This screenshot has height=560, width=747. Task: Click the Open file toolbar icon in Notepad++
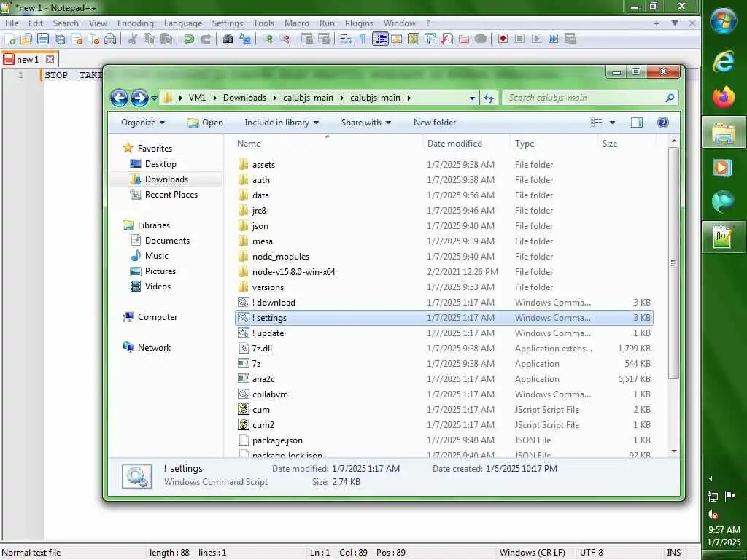(x=26, y=39)
